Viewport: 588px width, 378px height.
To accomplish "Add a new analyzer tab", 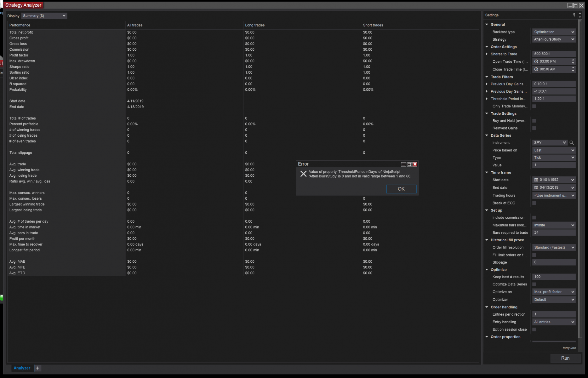I will pos(38,368).
